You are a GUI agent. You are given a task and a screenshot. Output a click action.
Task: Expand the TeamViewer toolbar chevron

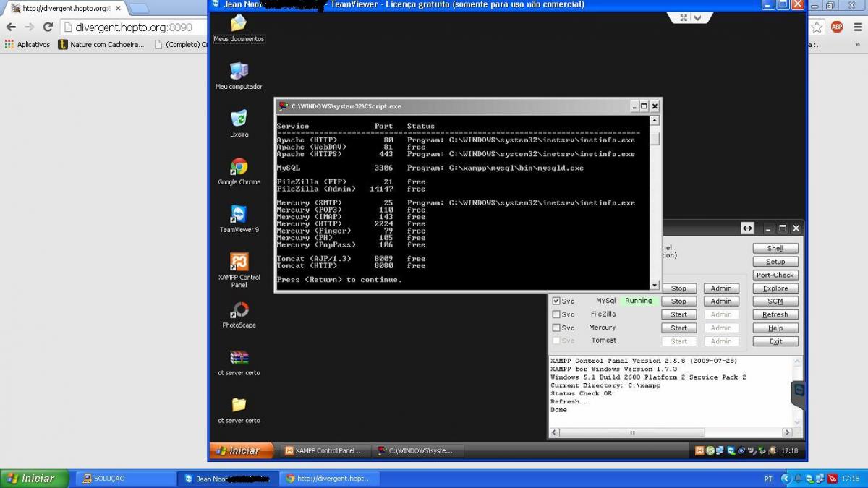[x=697, y=18]
